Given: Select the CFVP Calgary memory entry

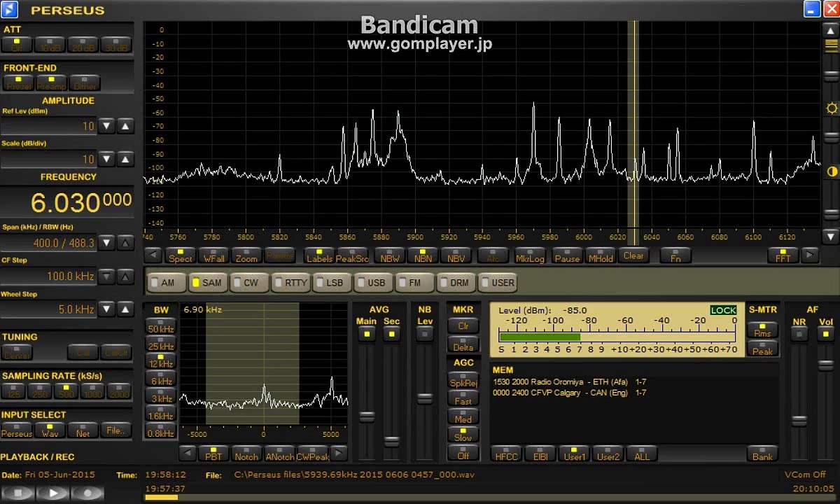Looking at the screenshot, I should (570, 393).
